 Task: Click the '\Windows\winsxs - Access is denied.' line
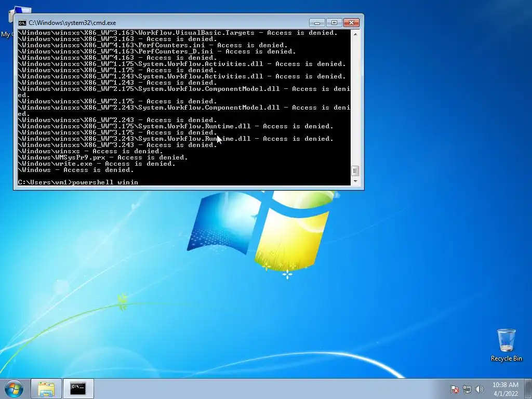coord(90,151)
